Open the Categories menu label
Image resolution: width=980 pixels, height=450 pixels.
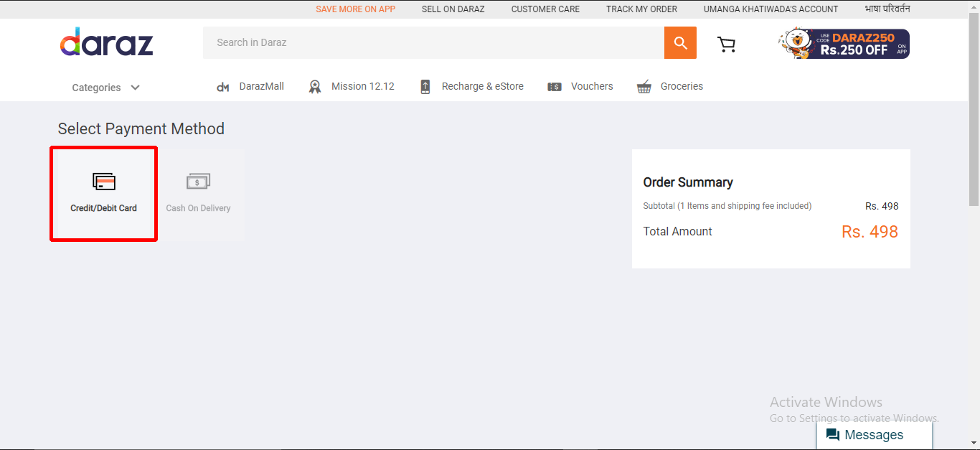pyautogui.click(x=96, y=88)
